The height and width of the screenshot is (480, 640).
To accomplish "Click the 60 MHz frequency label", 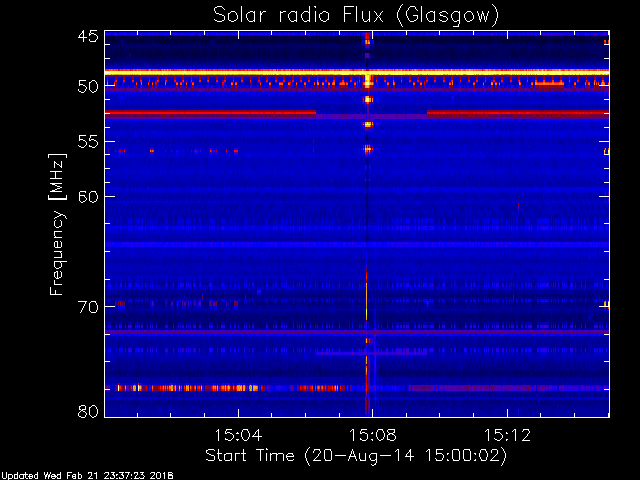I will (88, 197).
